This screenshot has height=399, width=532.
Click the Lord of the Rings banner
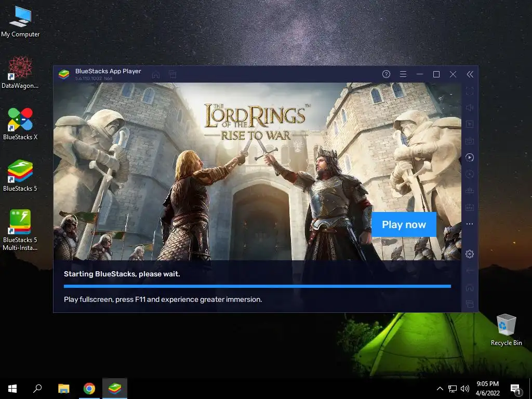tap(257, 171)
